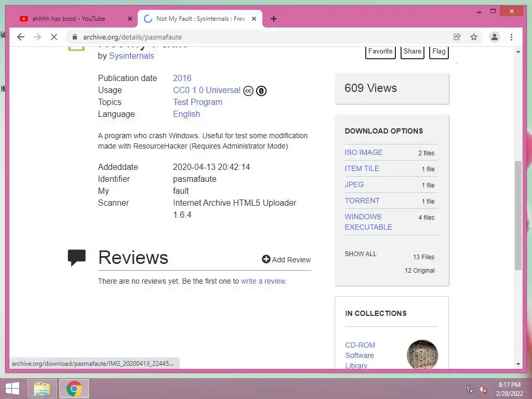Click the 2 files count for ISO Image
532x399 pixels.
[426, 153]
